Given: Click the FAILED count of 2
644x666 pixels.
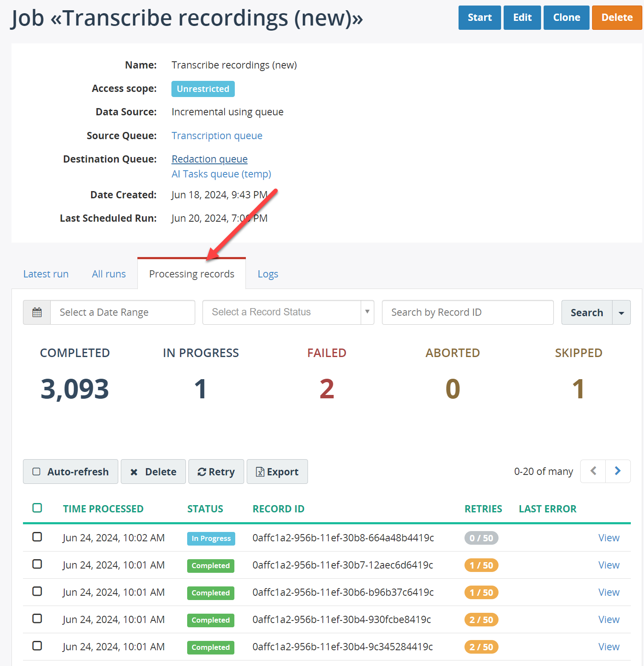Looking at the screenshot, I should [327, 389].
